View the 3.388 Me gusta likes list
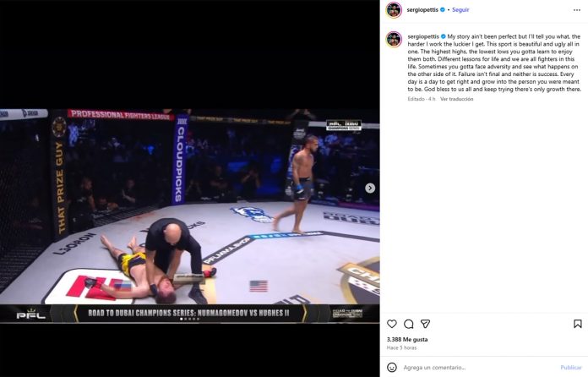Image resolution: width=588 pixels, height=377 pixels. pyautogui.click(x=407, y=340)
